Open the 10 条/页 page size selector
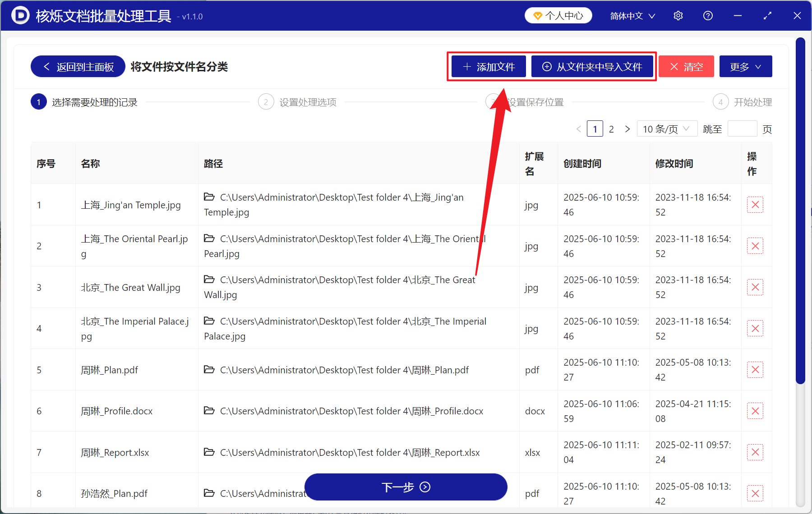Screen dimensions: 812x514 tap(667, 128)
